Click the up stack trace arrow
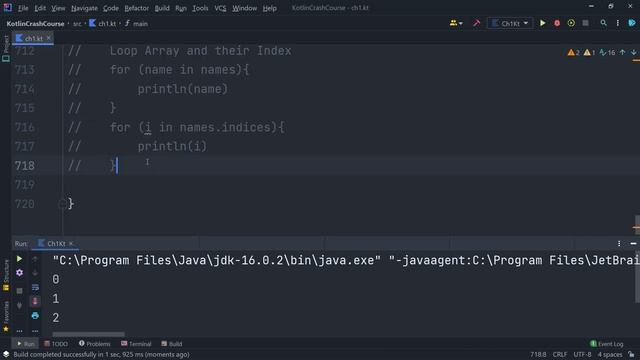The height and width of the screenshot is (360, 640). point(35,259)
